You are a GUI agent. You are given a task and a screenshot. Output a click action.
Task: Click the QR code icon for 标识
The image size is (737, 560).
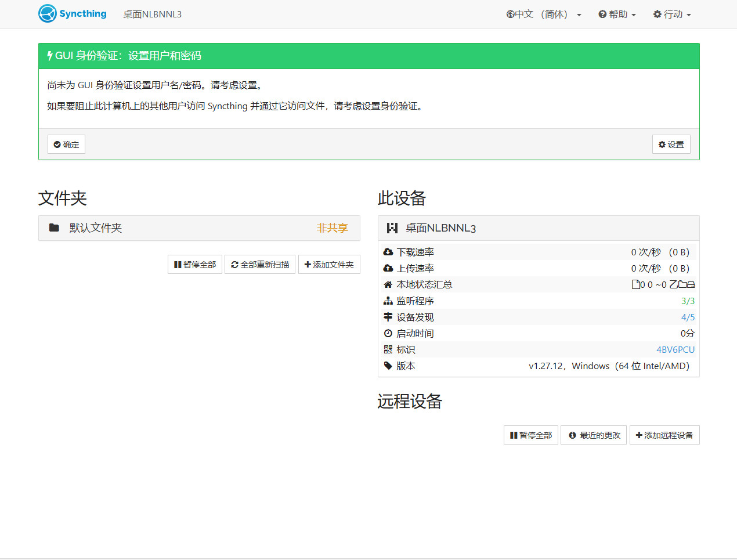pos(388,349)
